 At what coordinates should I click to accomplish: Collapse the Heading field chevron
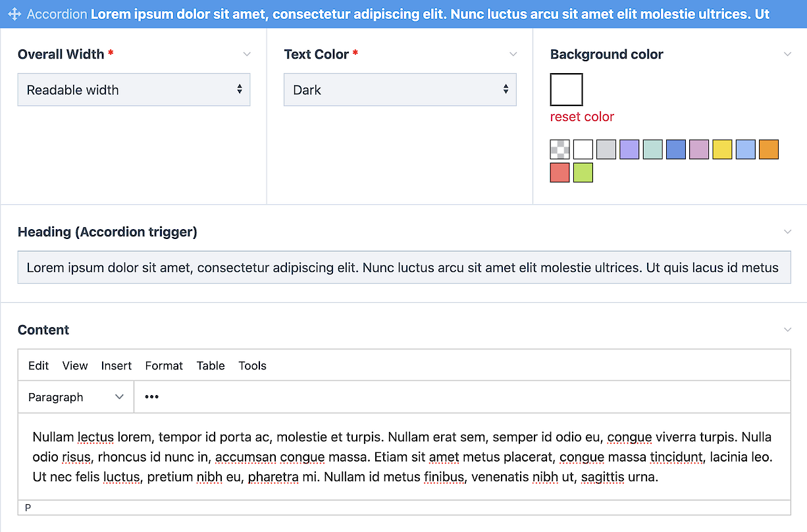coord(787,232)
